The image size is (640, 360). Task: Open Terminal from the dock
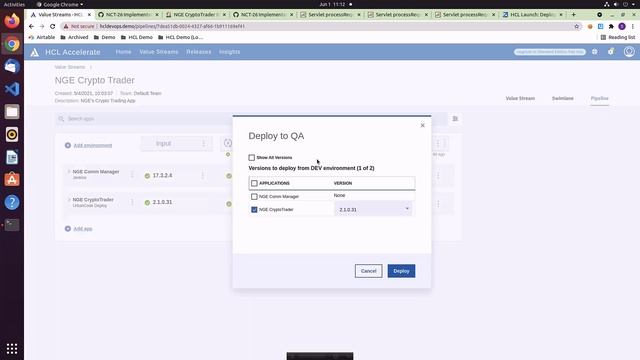tap(12, 224)
